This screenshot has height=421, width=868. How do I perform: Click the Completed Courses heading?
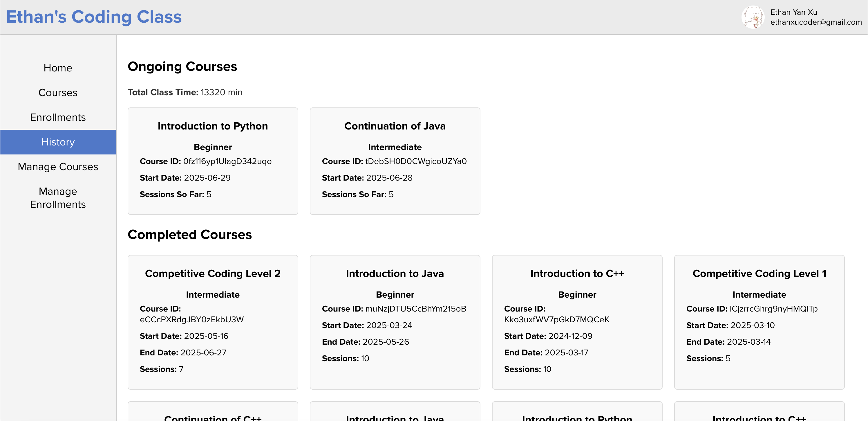coord(190,234)
